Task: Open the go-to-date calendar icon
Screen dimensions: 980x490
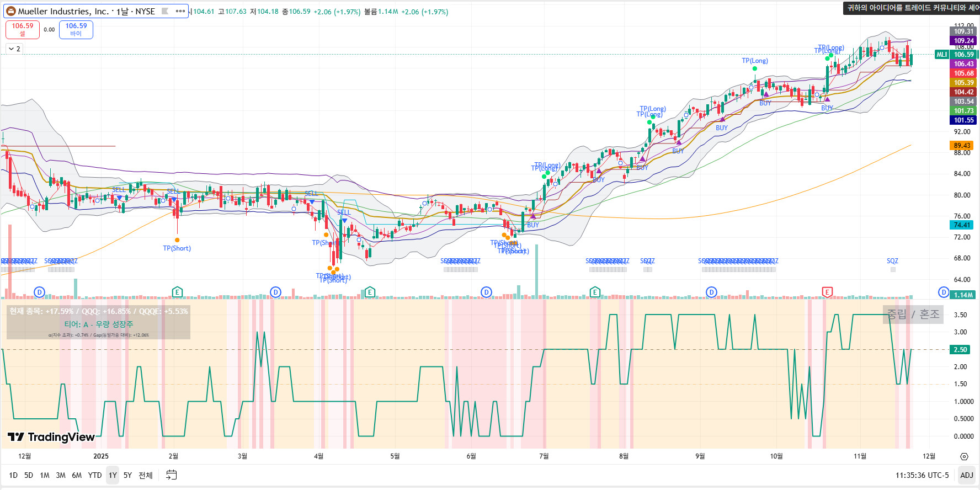Action: (172, 475)
